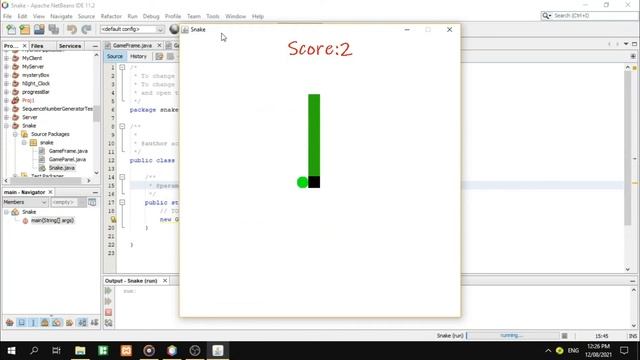The height and width of the screenshot is (360, 640).
Task: Open the Edit menu
Action: coord(22,16)
